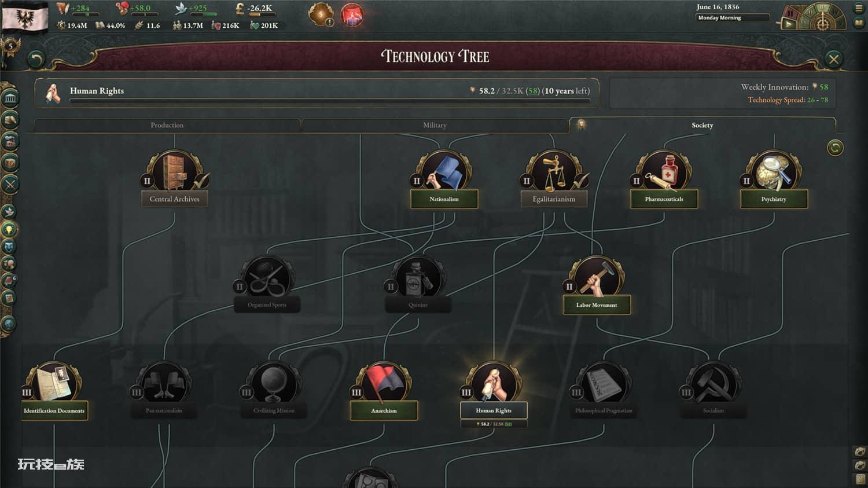
Task: Reset tree view with the refresh button
Action: tap(835, 148)
